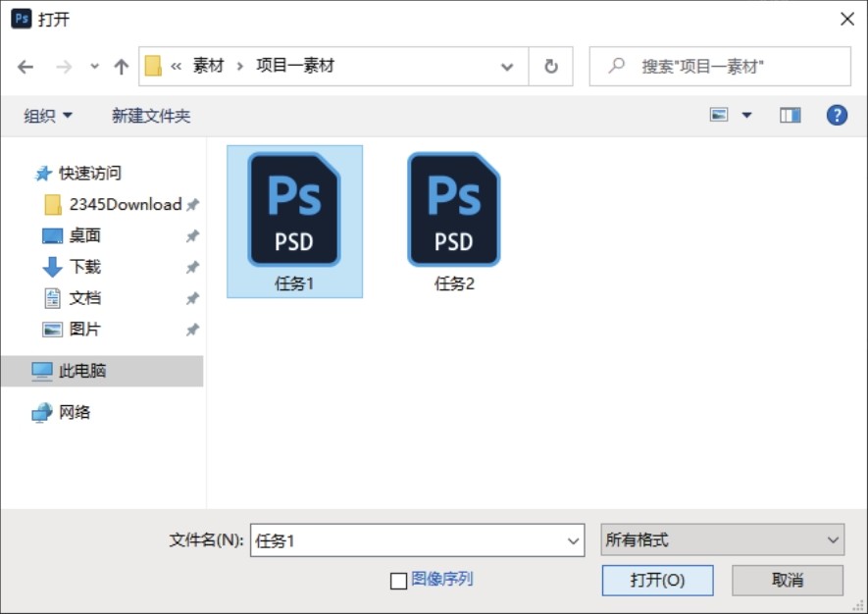Click the 桌面 desktop icon
Image resolution: width=868 pixels, height=614 pixels.
point(53,235)
